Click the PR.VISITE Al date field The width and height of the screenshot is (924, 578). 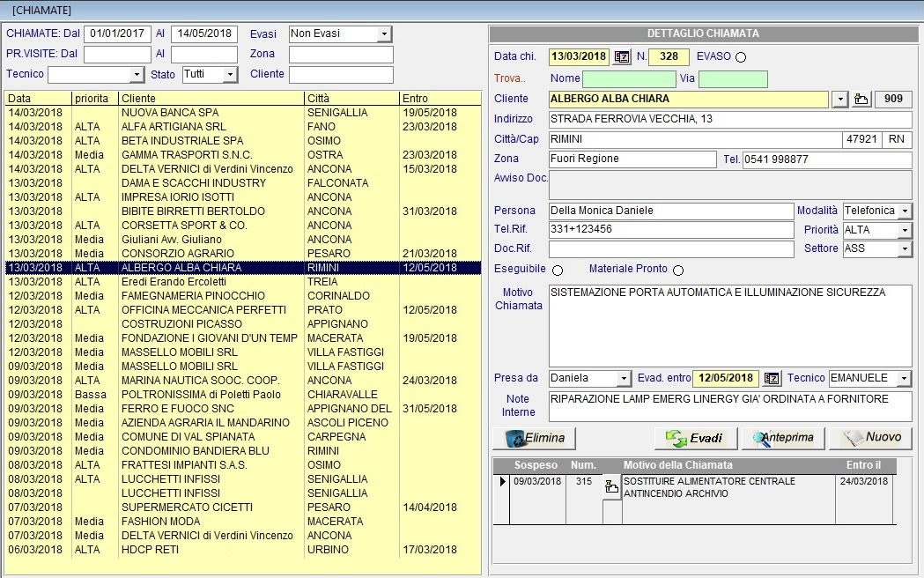(204, 55)
